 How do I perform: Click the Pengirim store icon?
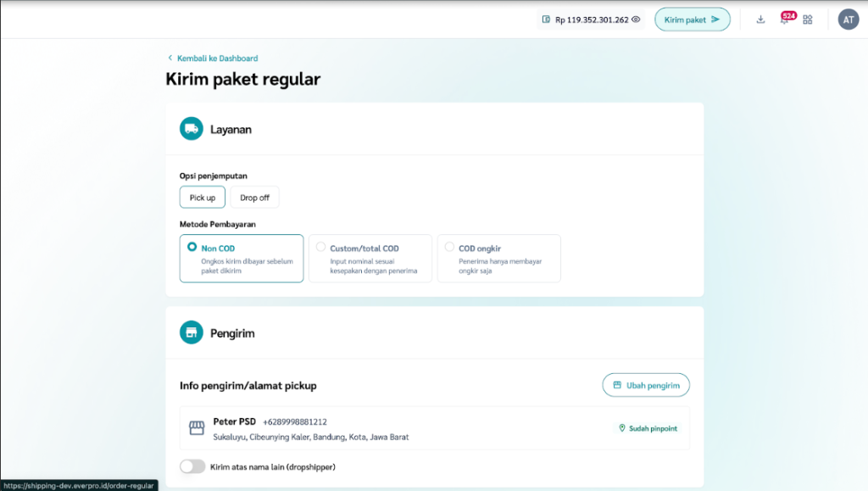tap(192, 332)
